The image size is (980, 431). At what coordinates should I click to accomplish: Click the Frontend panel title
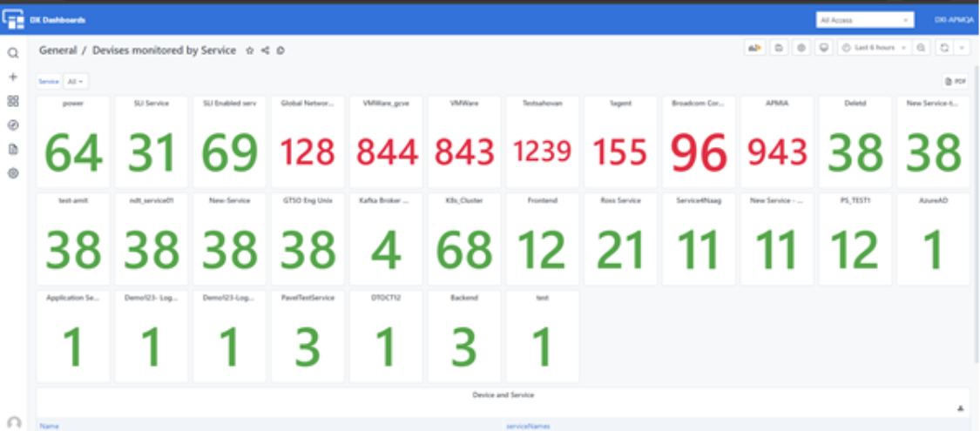click(x=543, y=200)
